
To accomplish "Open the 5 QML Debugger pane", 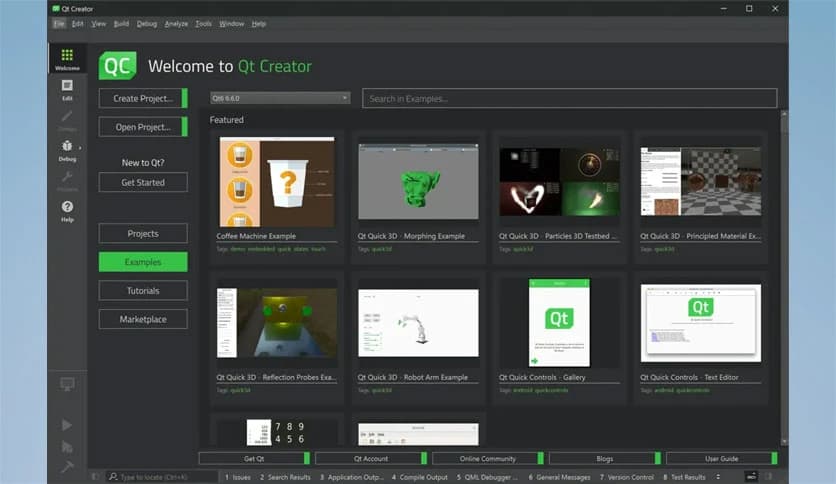I will 487,477.
